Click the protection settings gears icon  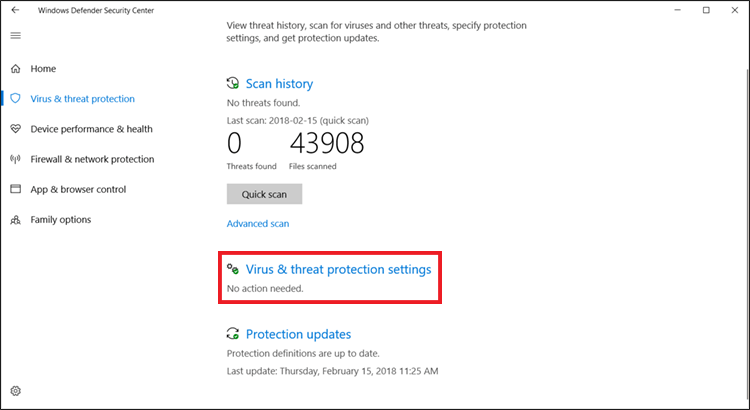(x=233, y=269)
